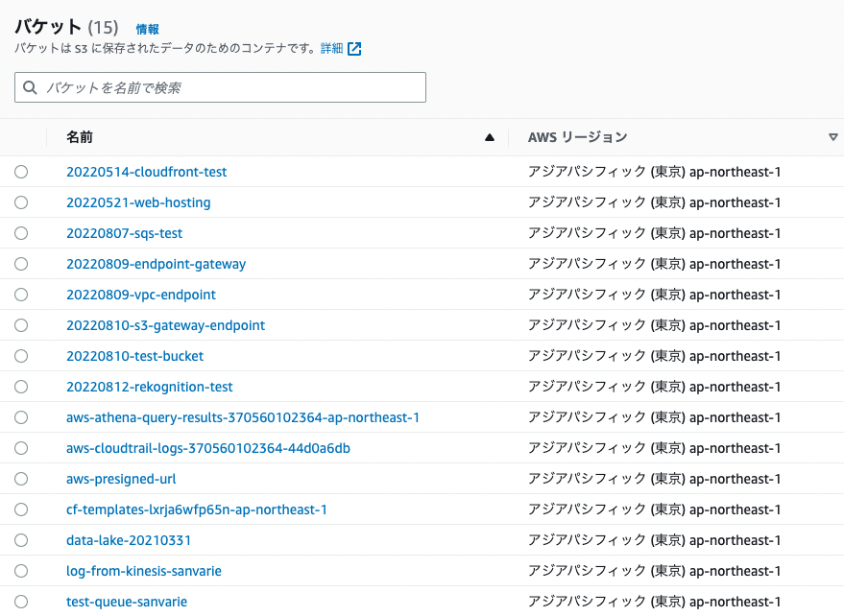
Task: Focus the バケットを名前で検索 search field
Action: pyautogui.click(x=220, y=87)
